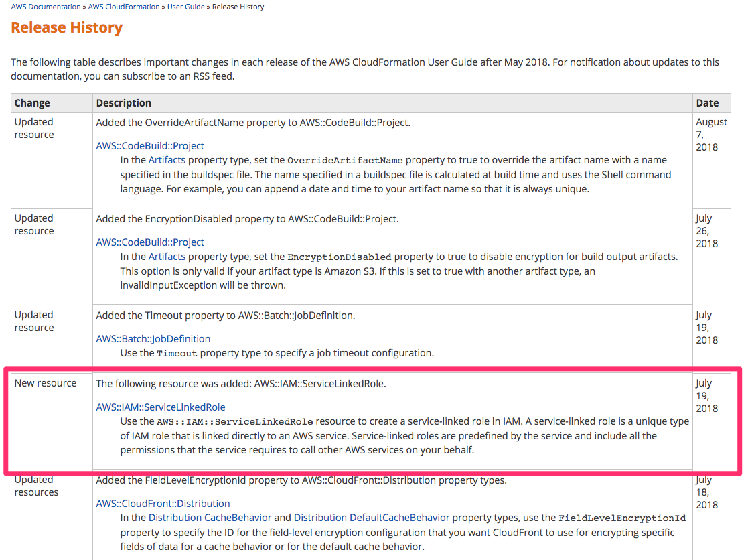Click the Artifacts link in OverrideArtifactName entry
Viewport: 748px width, 560px height.
167,159
